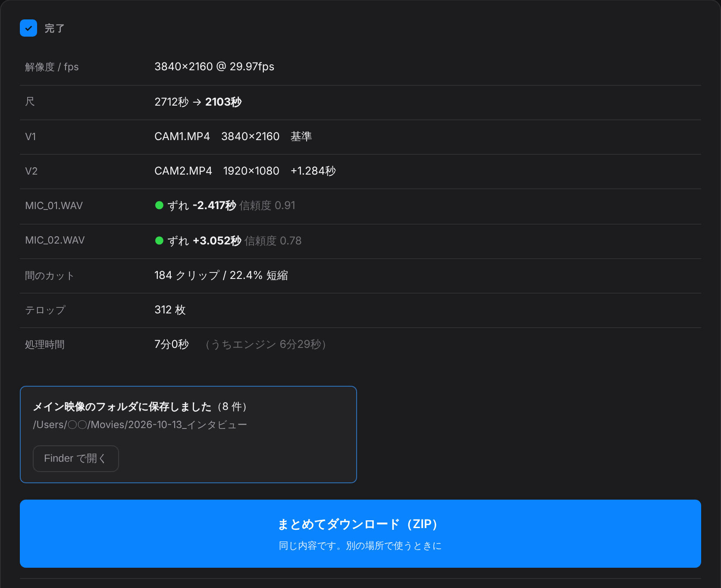Select the resolution value 3840×2160 @ 29.97fps
Viewport: 721px width, 588px height.
214,67
